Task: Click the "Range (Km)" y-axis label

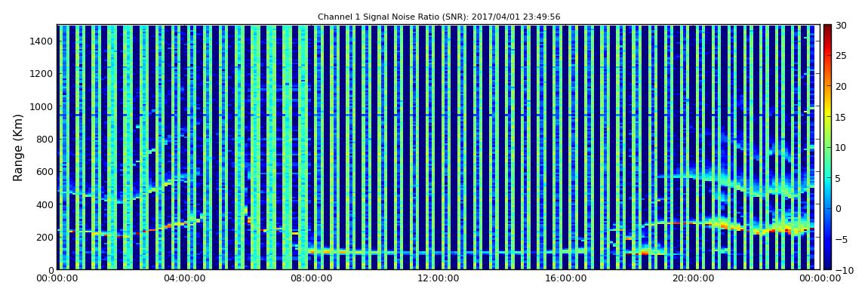Action: click(17, 147)
